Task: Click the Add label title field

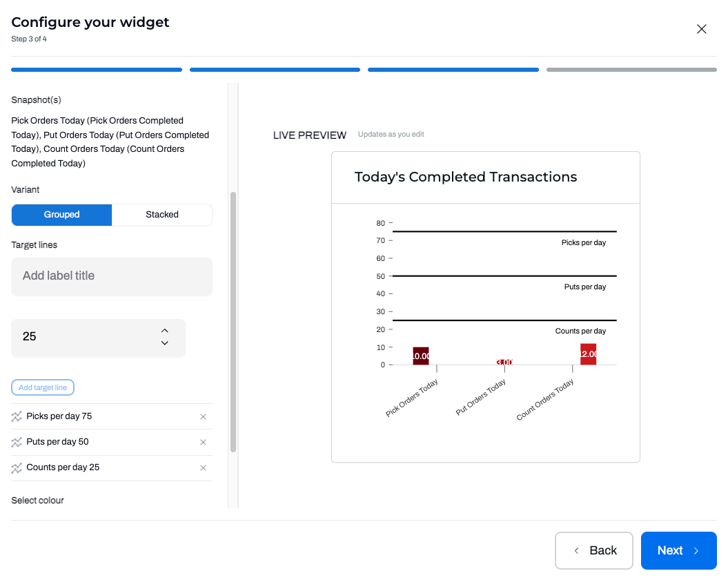Action: point(112,276)
